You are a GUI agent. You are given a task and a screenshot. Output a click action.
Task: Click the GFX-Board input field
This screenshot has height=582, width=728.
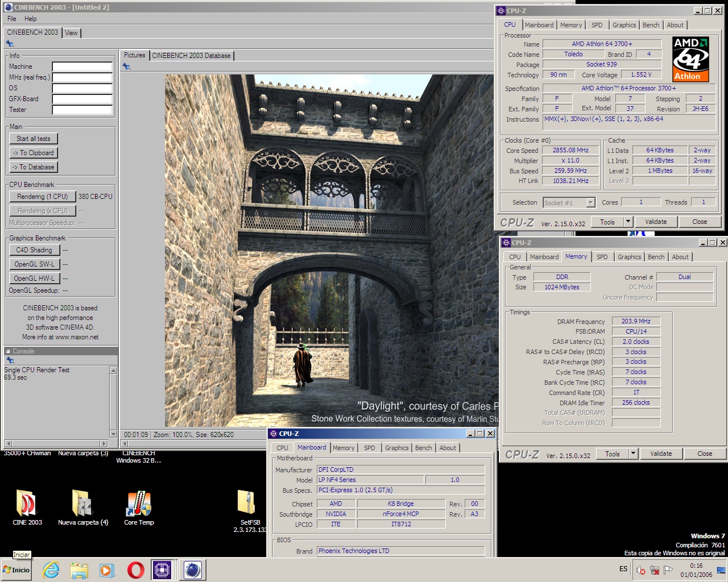(x=82, y=99)
